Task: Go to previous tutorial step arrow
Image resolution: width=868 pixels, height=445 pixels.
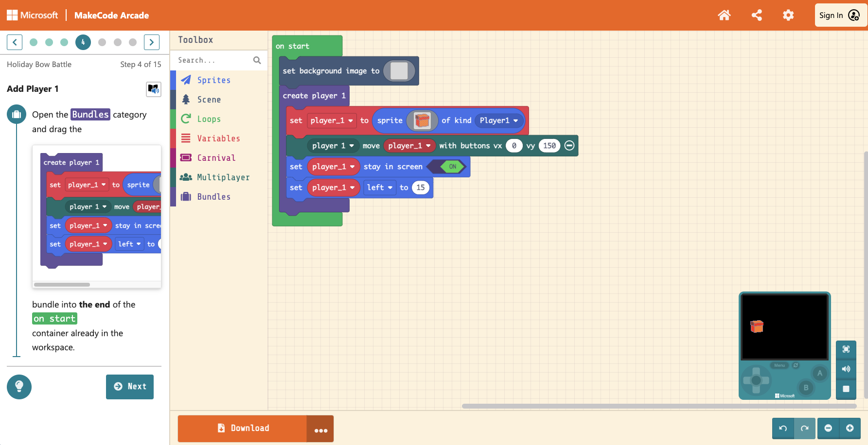Action: 15,42
